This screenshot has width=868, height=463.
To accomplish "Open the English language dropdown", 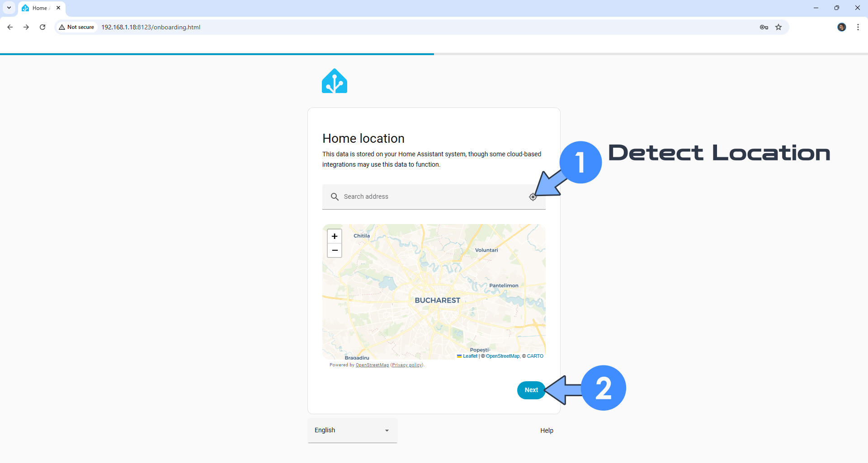I will click(x=352, y=430).
